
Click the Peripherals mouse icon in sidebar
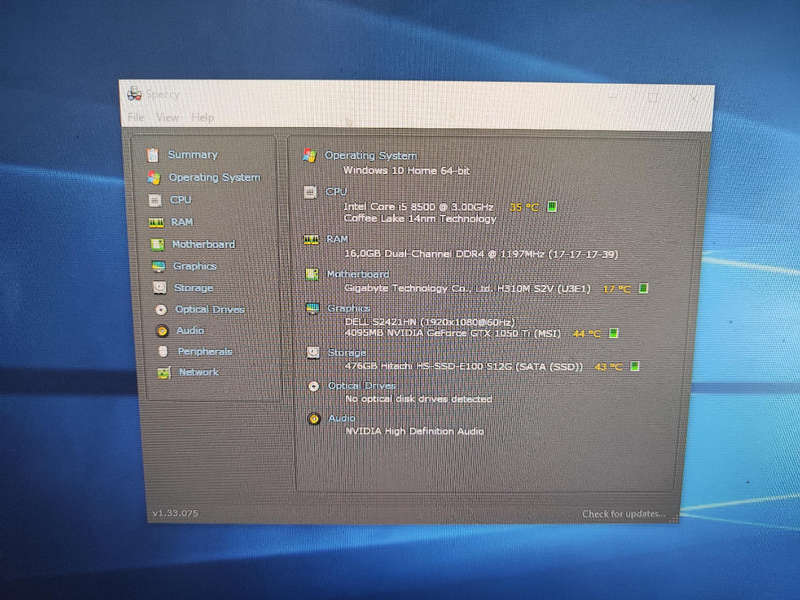click(x=163, y=352)
